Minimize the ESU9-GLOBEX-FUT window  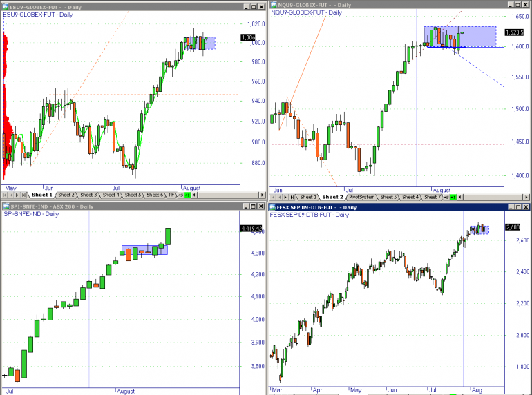tap(247, 7)
